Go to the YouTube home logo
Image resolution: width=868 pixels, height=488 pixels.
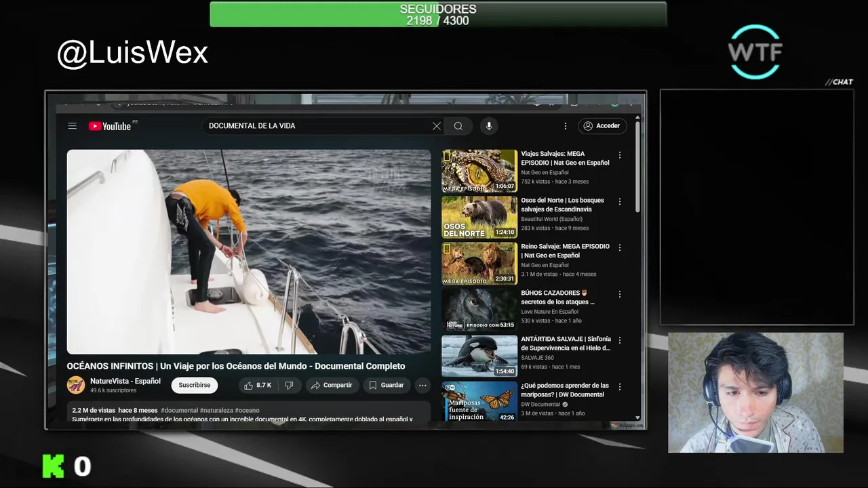[x=110, y=126]
